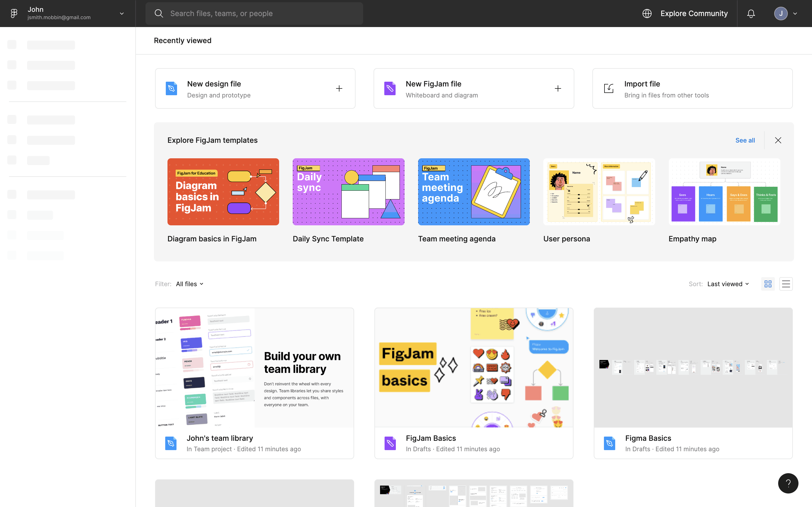The image size is (812, 507).
Task: Click the search files input field
Action: [x=254, y=14]
